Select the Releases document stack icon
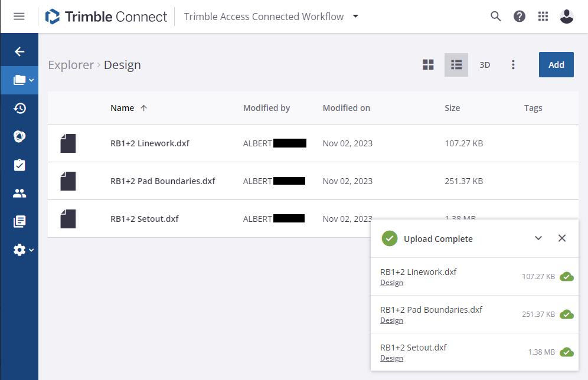The image size is (588, 380). tap(19, 221)
